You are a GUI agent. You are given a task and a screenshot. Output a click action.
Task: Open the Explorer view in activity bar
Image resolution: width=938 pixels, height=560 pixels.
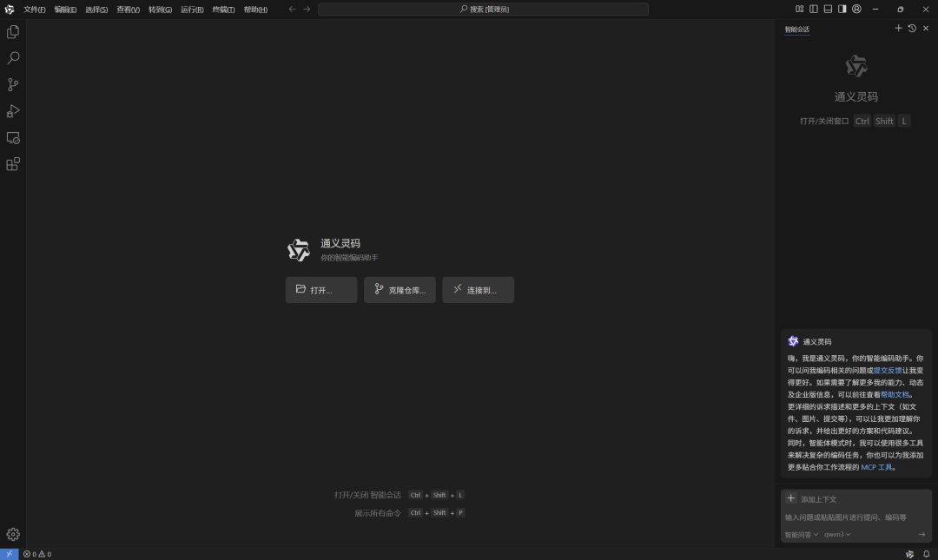point(12,32)
